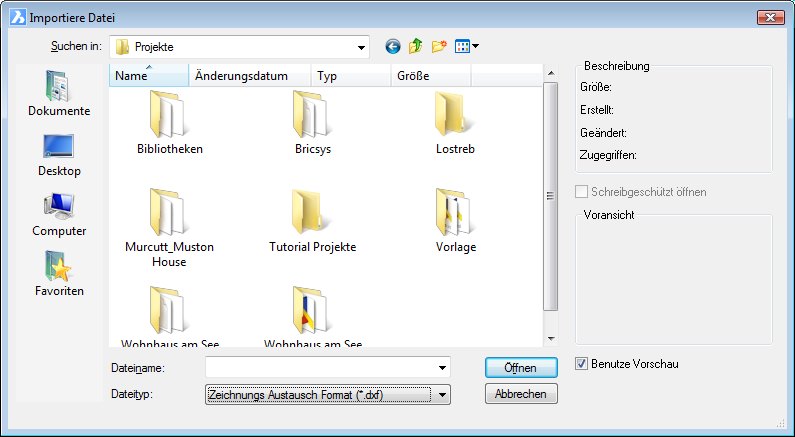Click the Back navigation arrow icon
Viewport: 795px width, 437px height.
click(392, 46)
